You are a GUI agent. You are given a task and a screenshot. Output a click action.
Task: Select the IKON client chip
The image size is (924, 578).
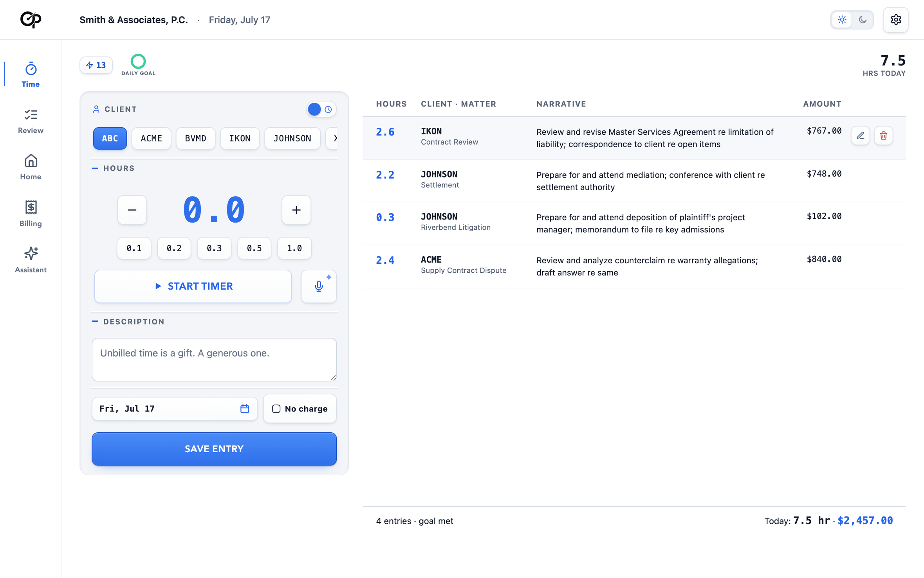[x=240, y=138]
